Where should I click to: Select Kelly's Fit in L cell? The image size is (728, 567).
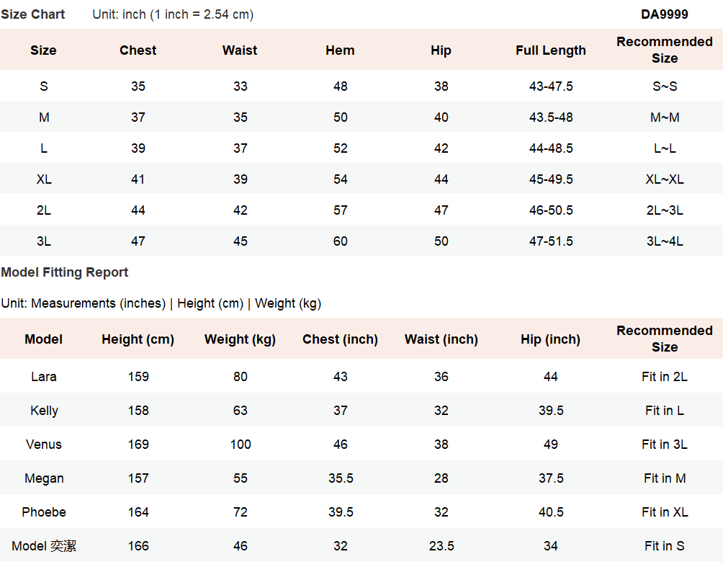tap(664, 411)
